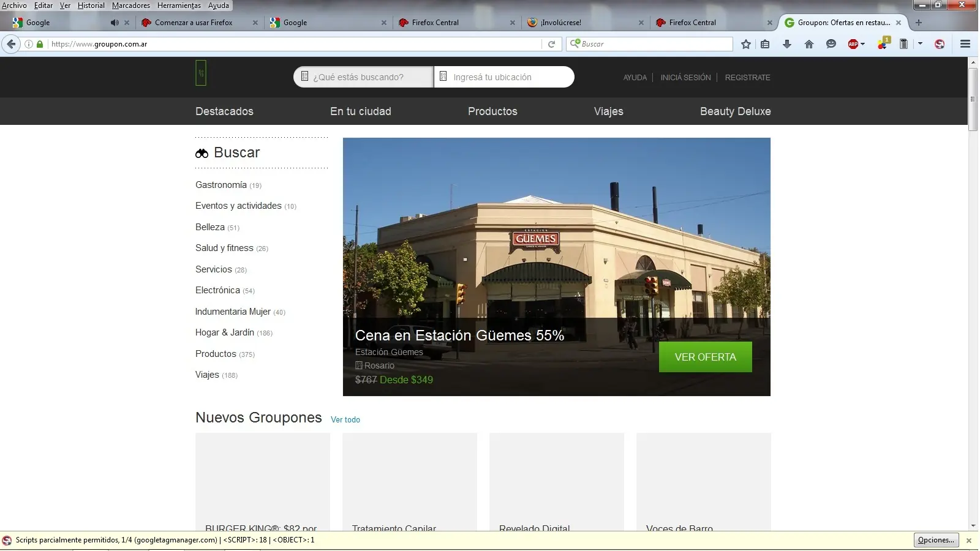This screenshot has width=980, height=551.
Task: Click the Opciones... button in the notification bar
Action: point(936,540)
